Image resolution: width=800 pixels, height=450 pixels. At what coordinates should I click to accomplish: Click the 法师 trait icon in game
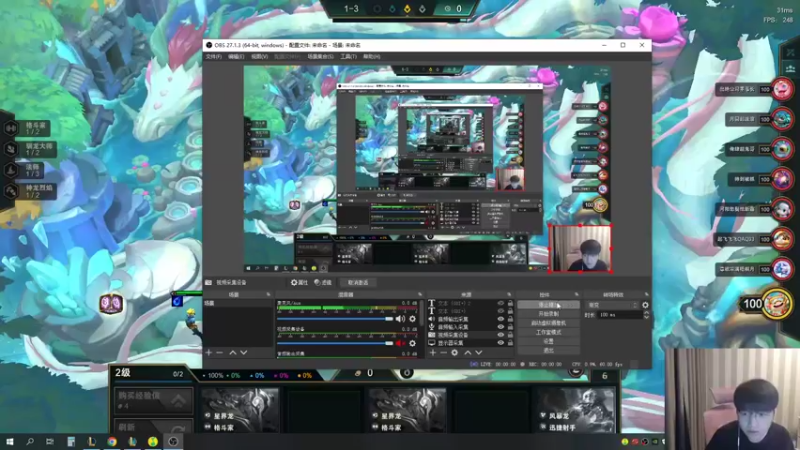coord(11,170)
